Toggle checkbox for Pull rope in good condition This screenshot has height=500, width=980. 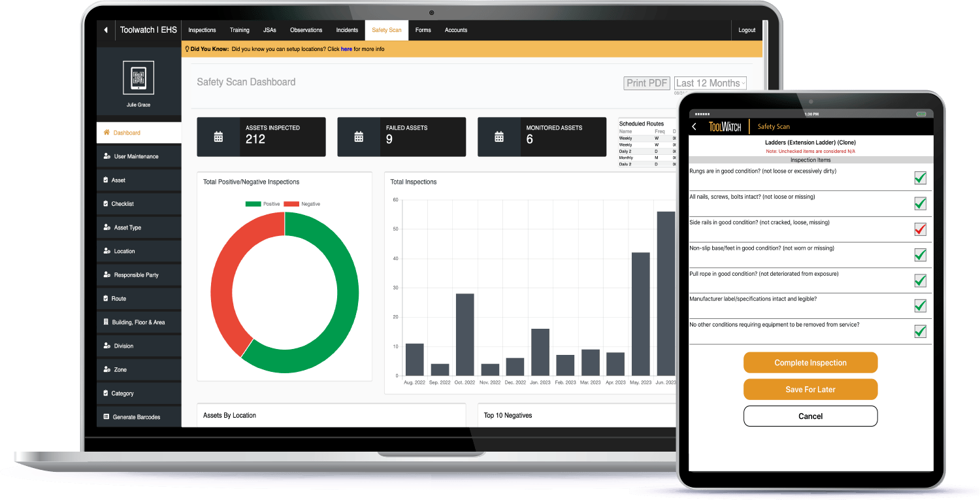coord(920,280)
